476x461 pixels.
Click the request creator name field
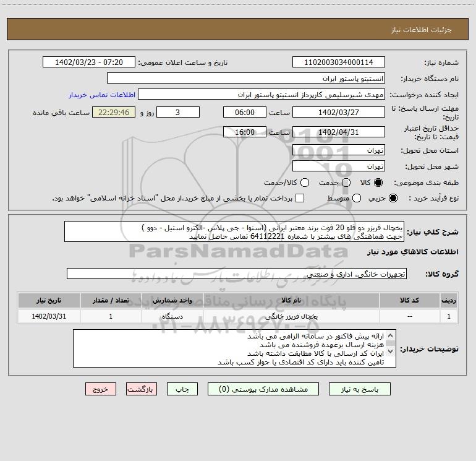coord(261,94)
